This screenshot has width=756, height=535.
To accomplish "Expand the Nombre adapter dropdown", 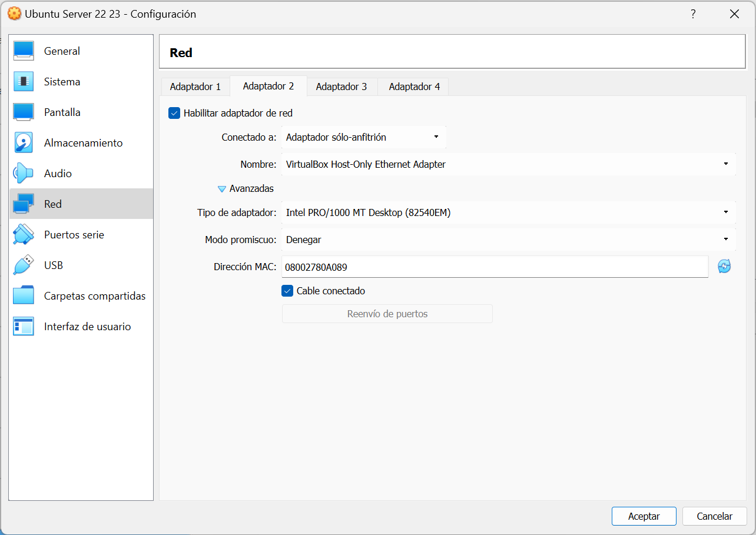I will click(508, 164).
